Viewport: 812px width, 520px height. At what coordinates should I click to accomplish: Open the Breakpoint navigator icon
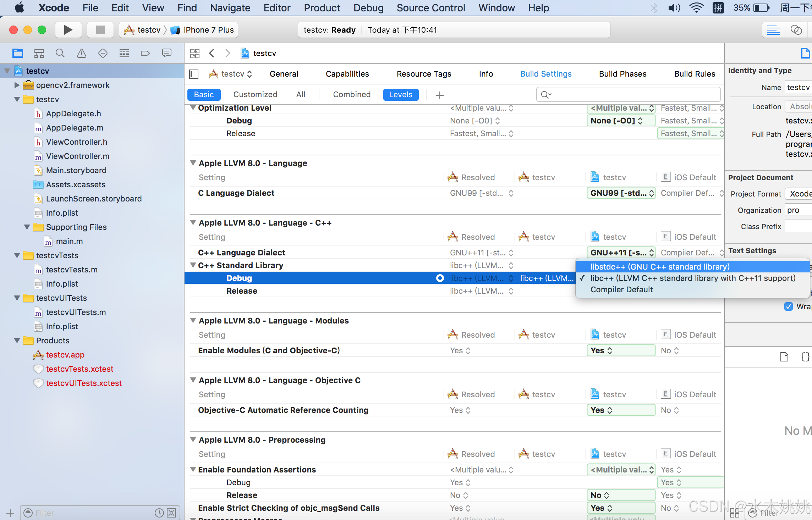click(145, 54)
